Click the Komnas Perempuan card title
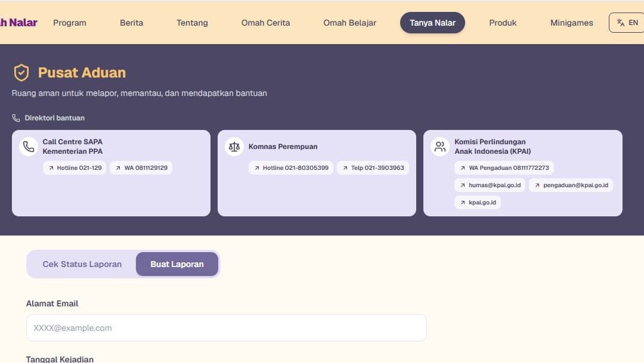This screenshot has width=644, height=363. (283, 147)
